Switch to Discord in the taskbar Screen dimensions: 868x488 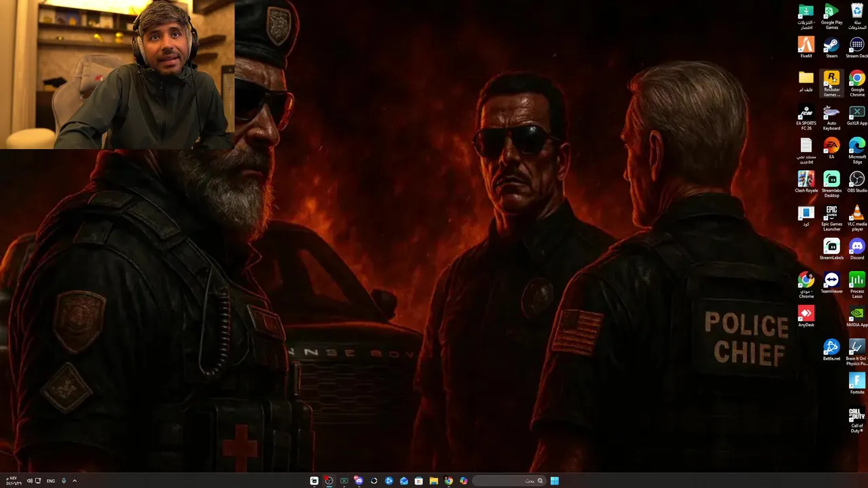(359, 481)
